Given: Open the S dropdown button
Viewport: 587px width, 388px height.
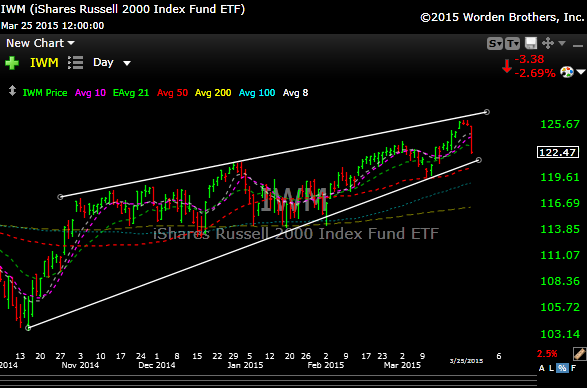Looking at the screenshot, I should pos(495,43).
